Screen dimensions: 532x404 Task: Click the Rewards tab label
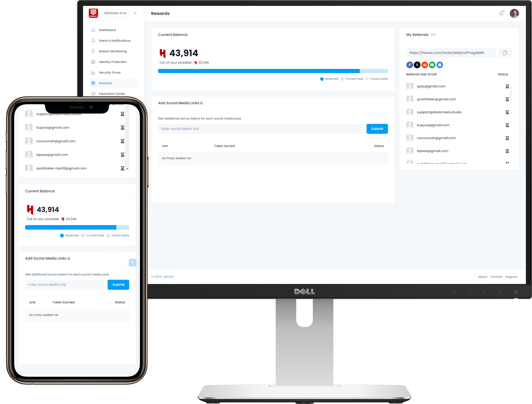point(106,83)
